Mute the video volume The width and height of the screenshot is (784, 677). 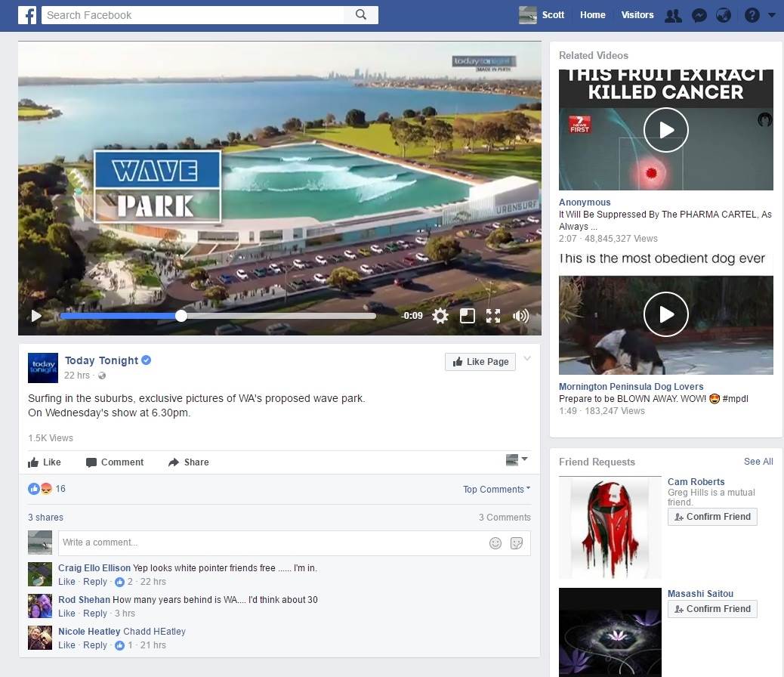520,316
